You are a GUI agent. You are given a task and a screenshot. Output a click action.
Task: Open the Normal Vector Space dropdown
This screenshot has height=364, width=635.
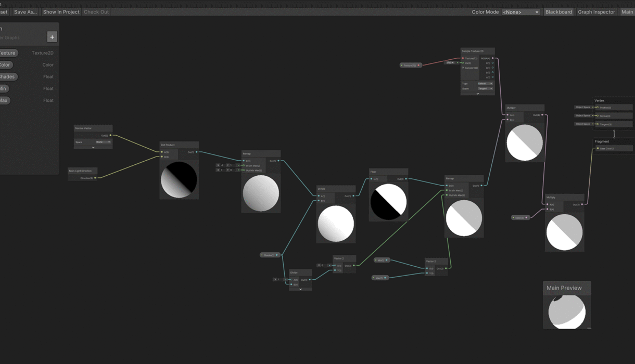pyautogui.click(x=103, y=142)
